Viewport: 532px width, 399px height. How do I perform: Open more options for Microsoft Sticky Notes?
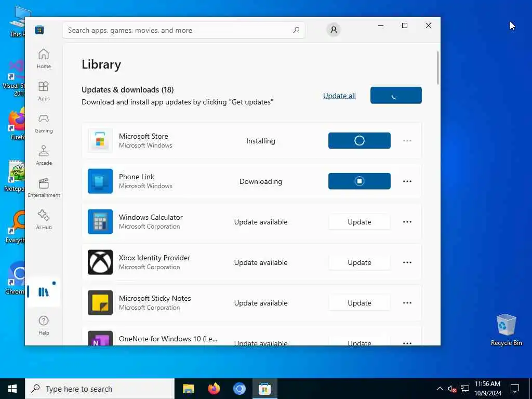tap(407, 303)
